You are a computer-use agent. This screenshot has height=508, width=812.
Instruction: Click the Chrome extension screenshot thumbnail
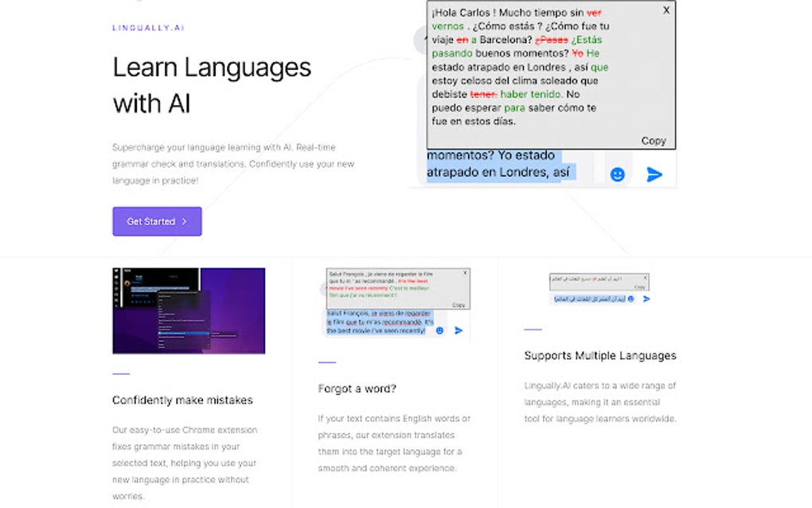point(189,311)
